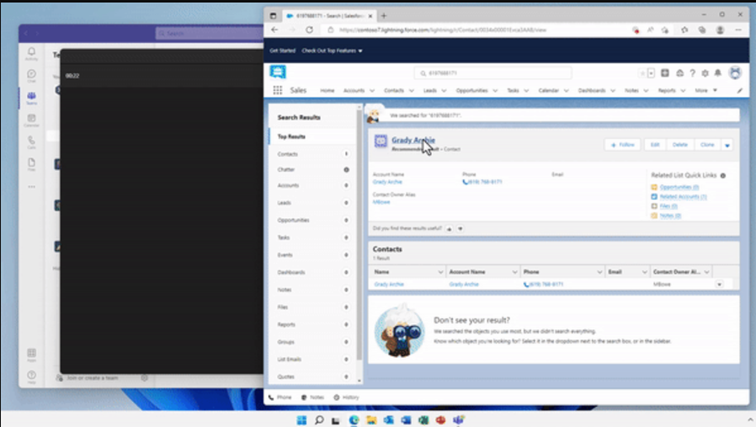Open the favorites list dropdown arrow
This screenshot has height=427, width=756.
[651, 73]
